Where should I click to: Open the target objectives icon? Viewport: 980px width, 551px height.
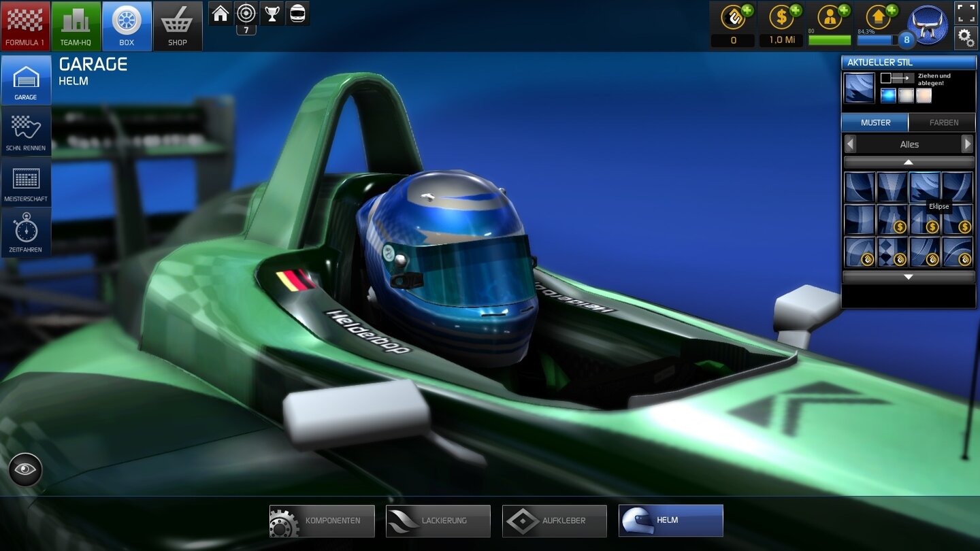(246, 13)
